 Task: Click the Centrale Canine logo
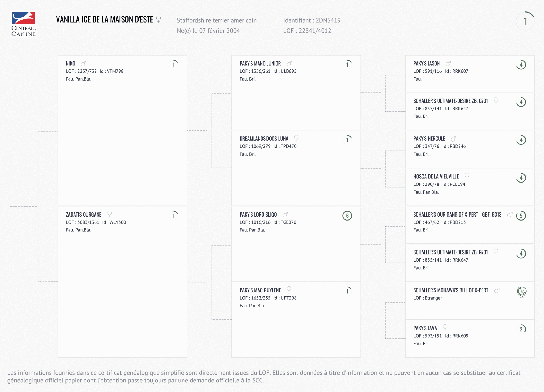click(x=24, y=24)
